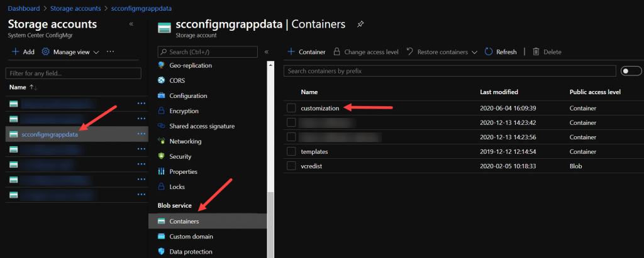Open the customization container

320,109
